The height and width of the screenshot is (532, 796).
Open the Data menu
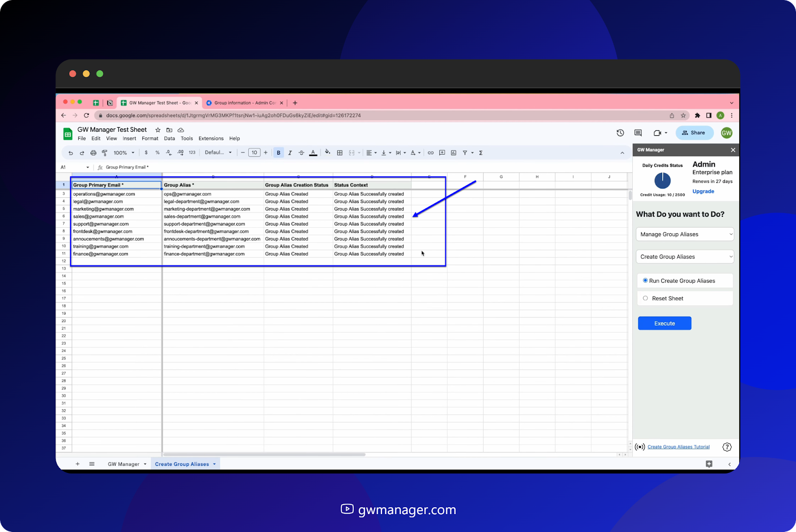tap(170, 139)
